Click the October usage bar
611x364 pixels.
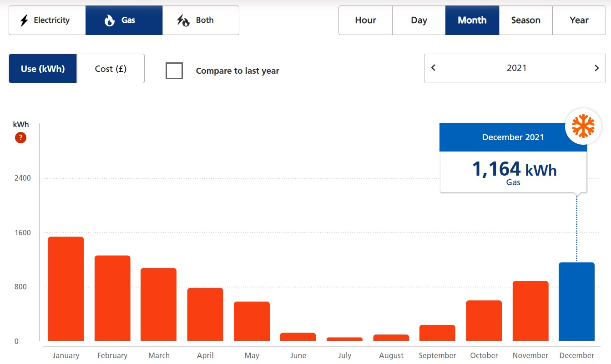pyautogui.click(x=484, y=320)
